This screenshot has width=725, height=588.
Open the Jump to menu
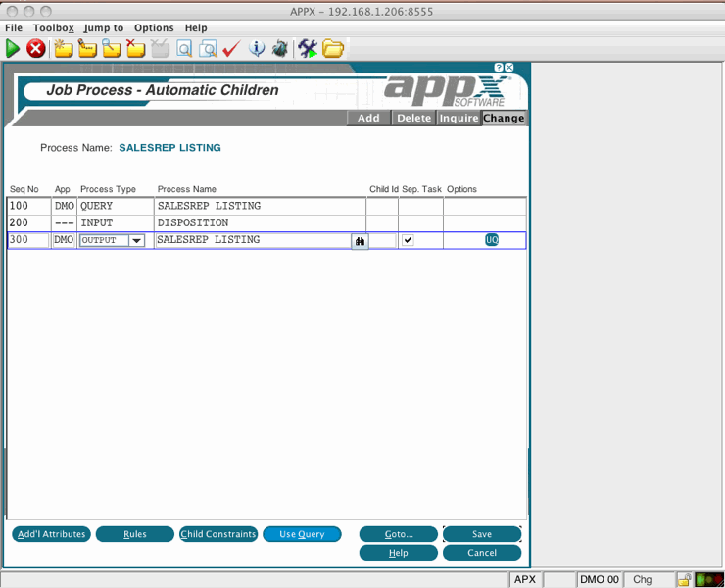tap(103, 28)
